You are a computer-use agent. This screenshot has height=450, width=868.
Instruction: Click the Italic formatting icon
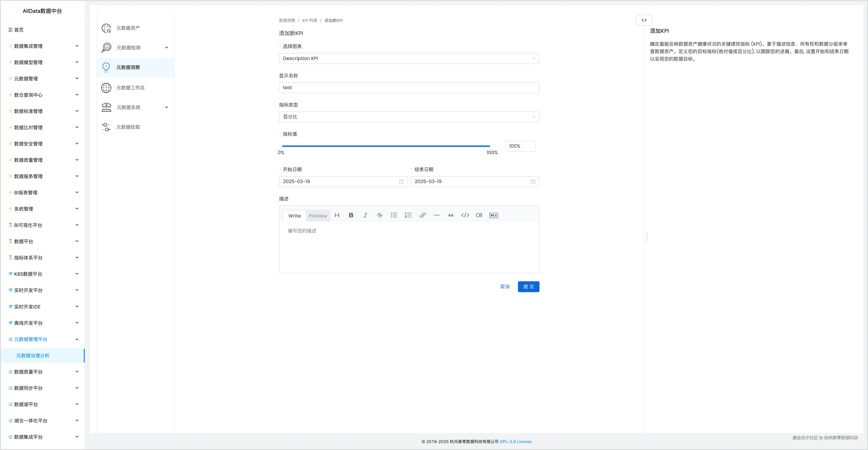(x=365, y=215)
